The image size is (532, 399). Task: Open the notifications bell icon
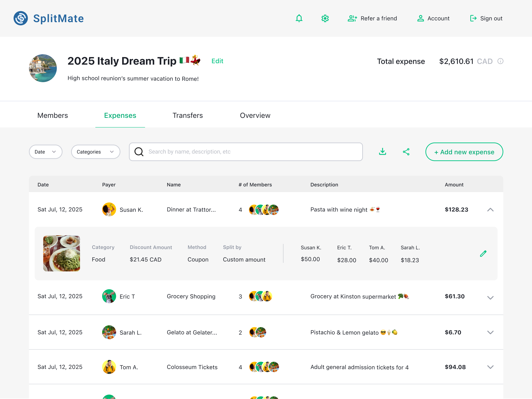(299, 18)
